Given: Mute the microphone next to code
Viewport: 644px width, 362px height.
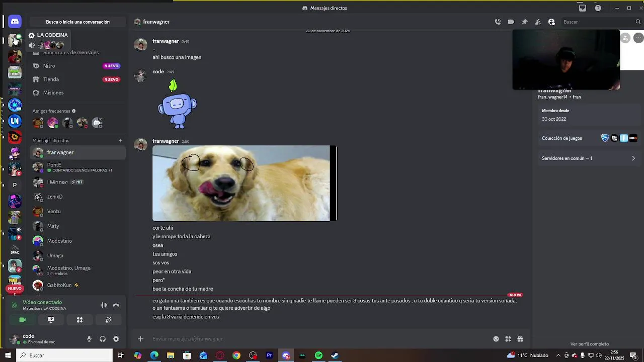Looking at the screenshot, I should coord(89,339).
